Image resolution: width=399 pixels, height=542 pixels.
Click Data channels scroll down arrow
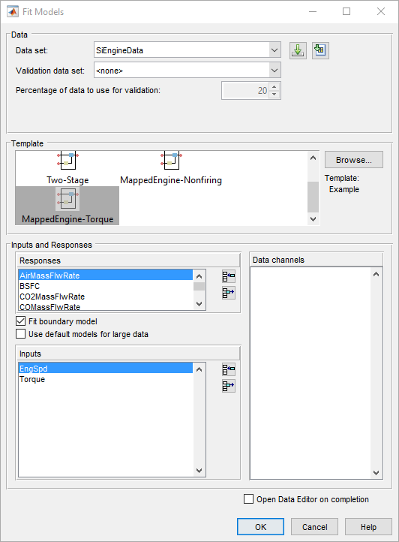pyautogui.click(x=376, y=473)
